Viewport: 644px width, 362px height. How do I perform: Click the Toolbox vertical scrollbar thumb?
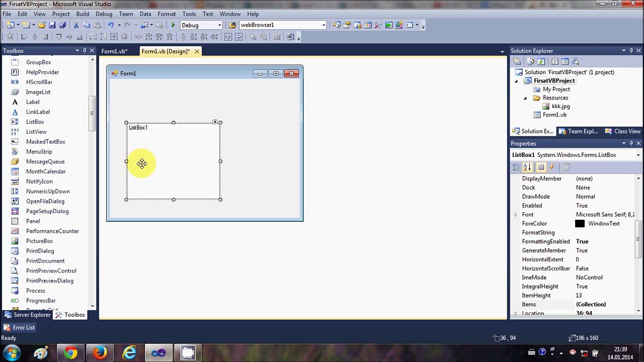coord(92,113)
